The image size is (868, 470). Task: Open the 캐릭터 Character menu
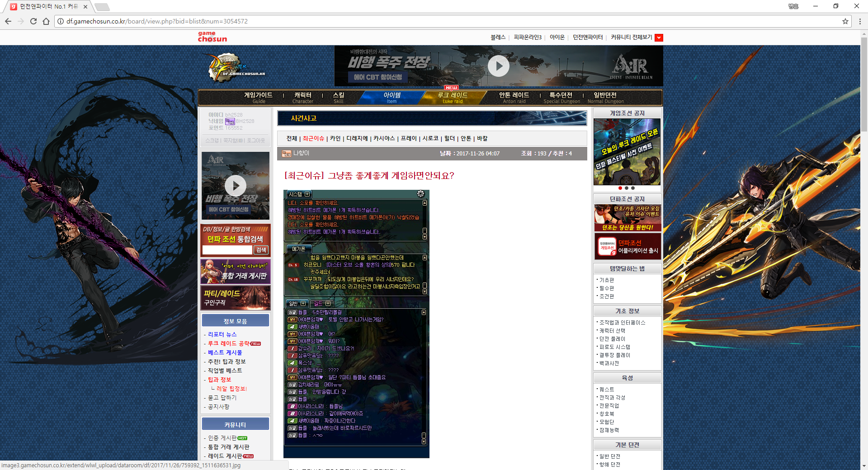click(x=302, y=97)
